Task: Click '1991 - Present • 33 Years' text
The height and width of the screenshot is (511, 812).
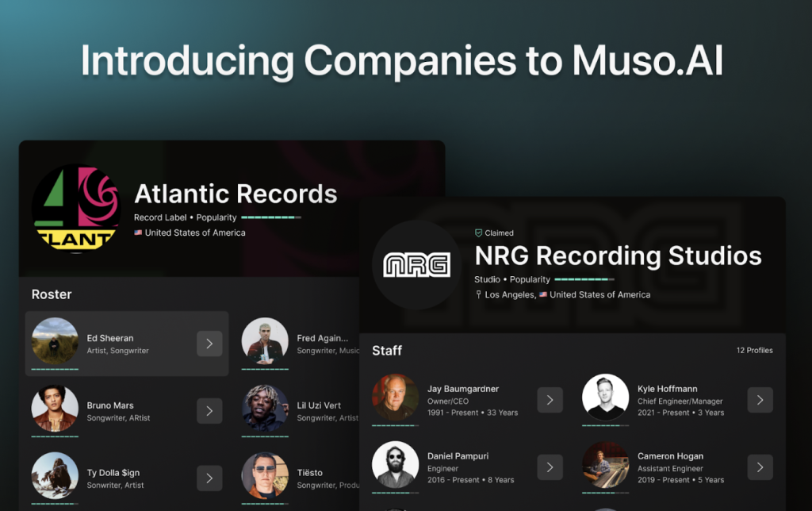Action: coord(473,413)
